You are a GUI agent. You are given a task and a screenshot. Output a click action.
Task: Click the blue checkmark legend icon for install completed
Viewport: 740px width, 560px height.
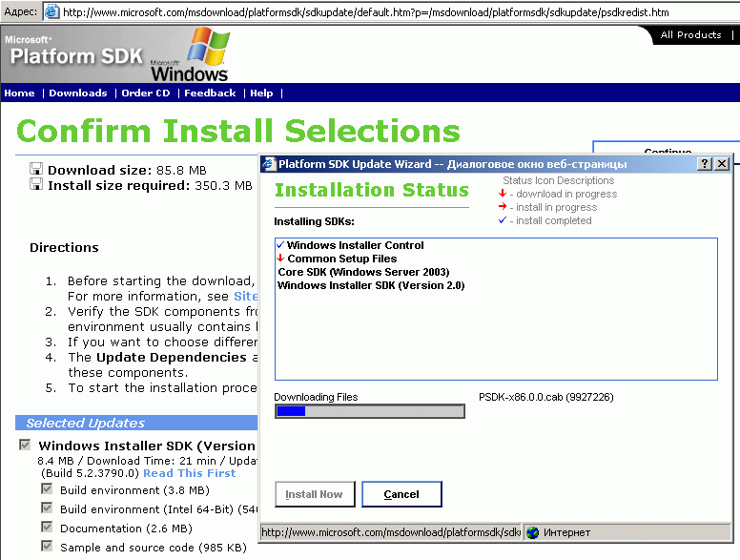tap(503, 220)
